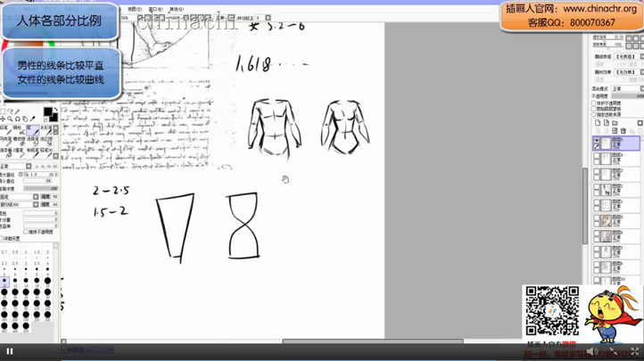The image size is (644, 361).
Task: Click the video player volume icon
Action: [590, 351]
